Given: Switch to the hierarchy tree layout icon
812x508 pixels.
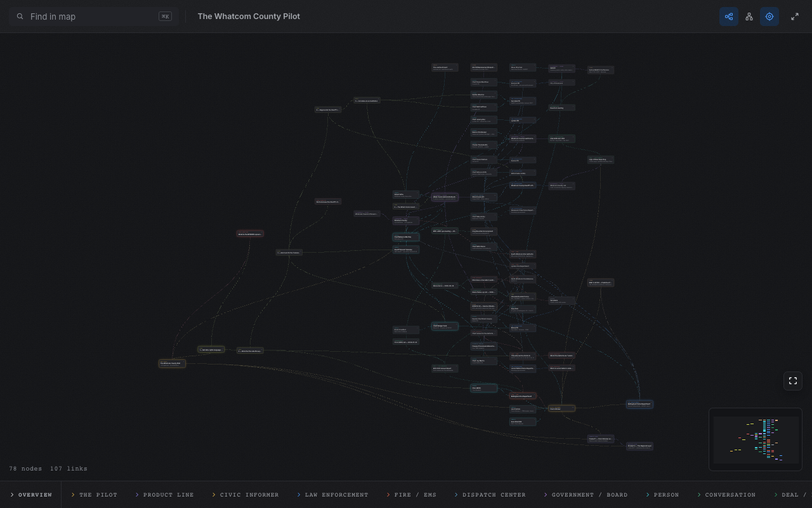Looking at the screenshot, I should (x=749, y=17).
